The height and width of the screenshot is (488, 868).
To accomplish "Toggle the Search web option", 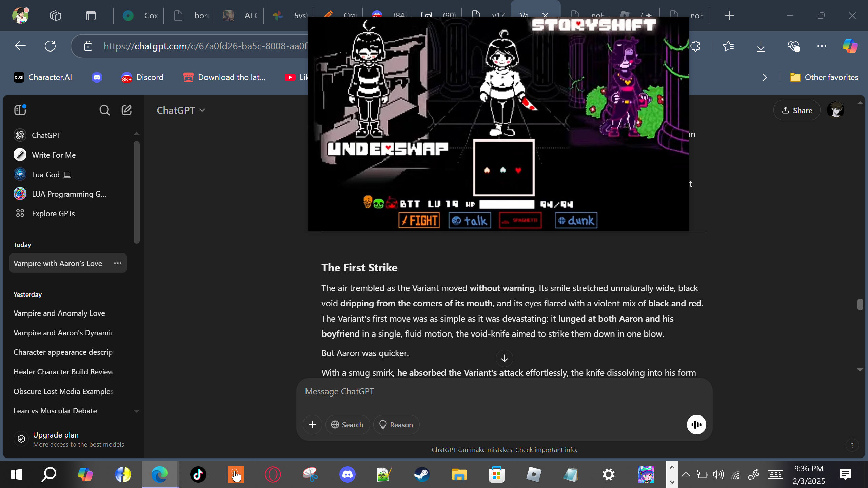I will coord(348,425).
